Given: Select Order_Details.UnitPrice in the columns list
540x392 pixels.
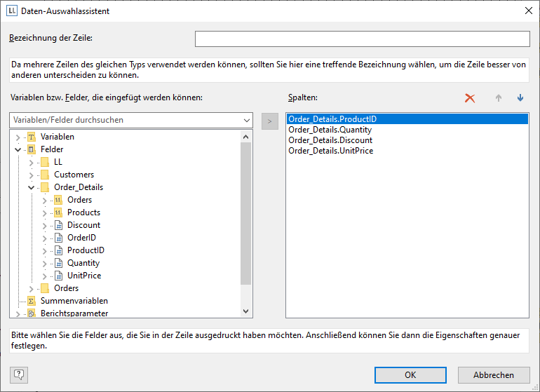Looking at the screenshot, I should coord(330,151).
